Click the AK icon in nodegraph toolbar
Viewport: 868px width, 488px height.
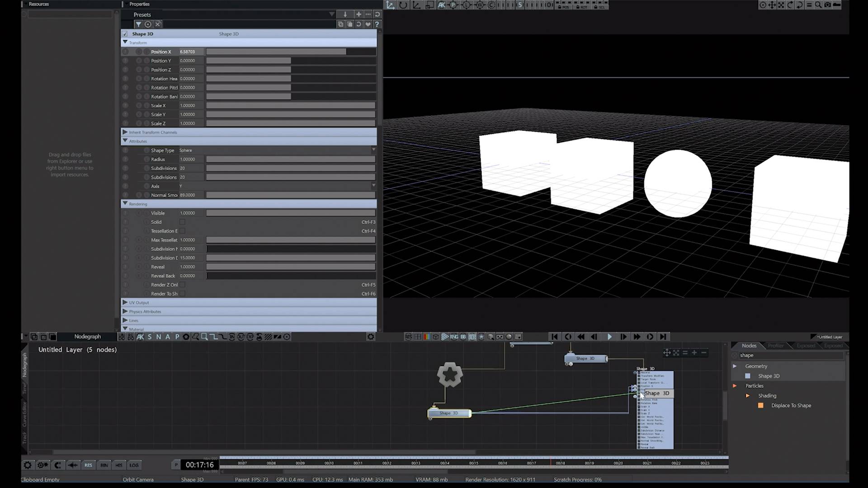click(140, 337)
